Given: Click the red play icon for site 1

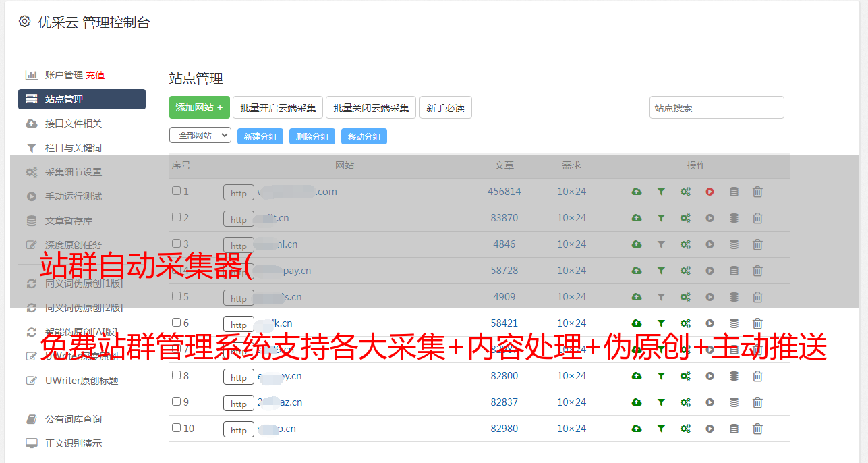Looking at the screenshot, I should coord(710,192).
